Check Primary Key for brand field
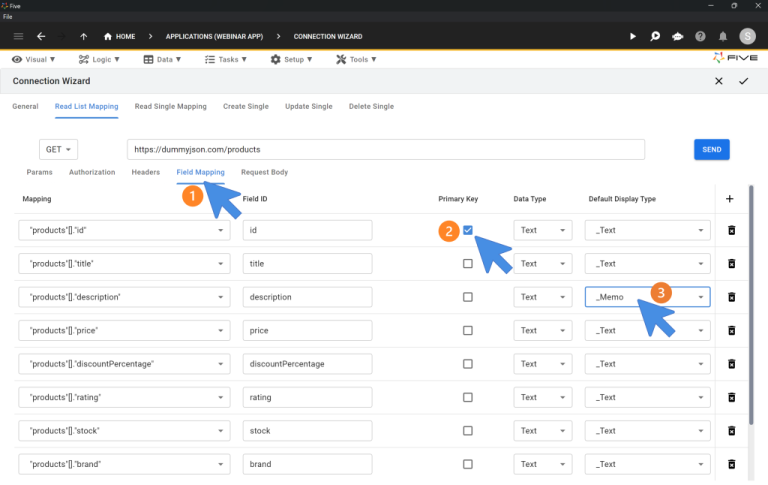The height and width of the screenshot is (485, 768). tap(468, 464)
